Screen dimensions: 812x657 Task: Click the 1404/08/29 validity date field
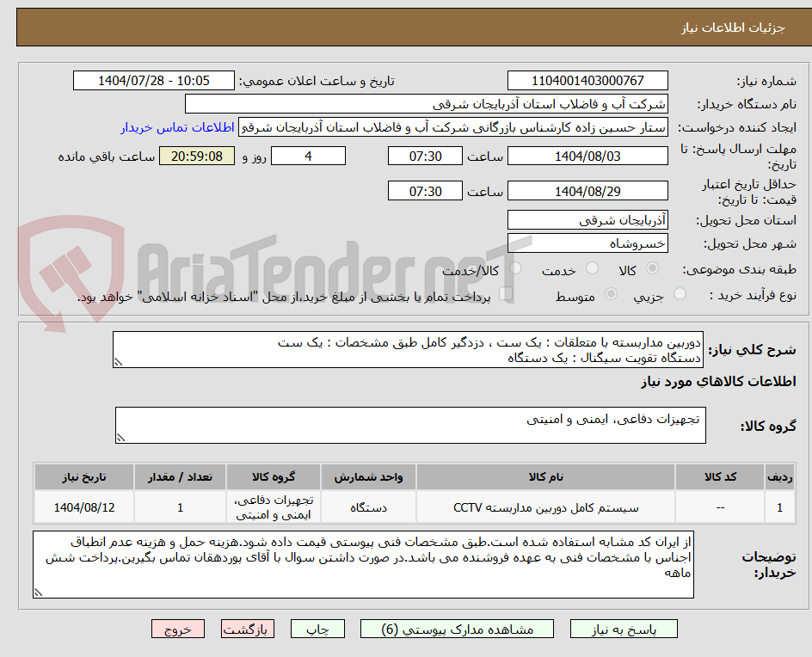point(587,190)
